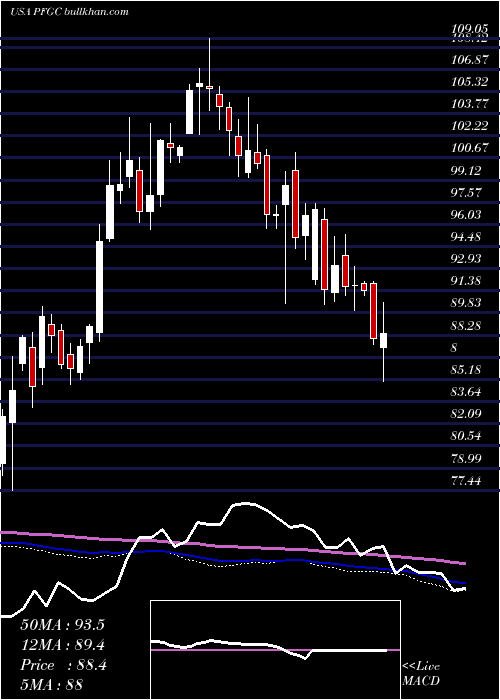Click the 82.09 price axis label
The image size is (500, 700).
click(x=467, y=414)
